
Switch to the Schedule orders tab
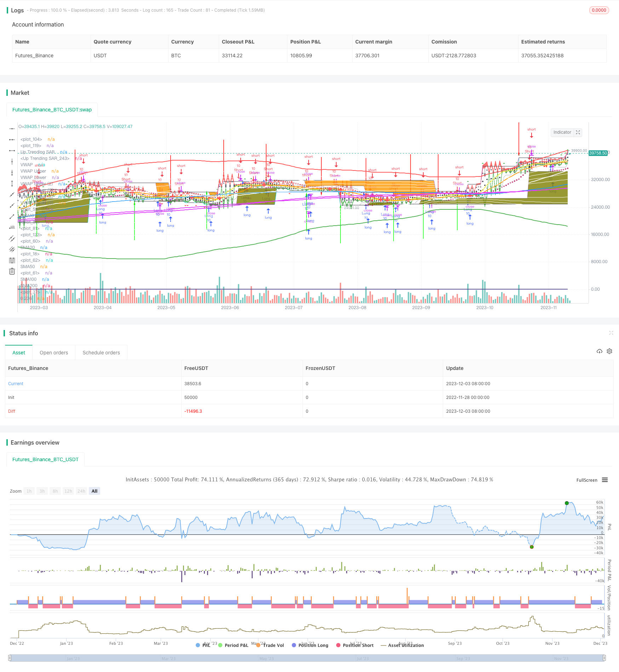pyautogui.click(x=101, y=353)
